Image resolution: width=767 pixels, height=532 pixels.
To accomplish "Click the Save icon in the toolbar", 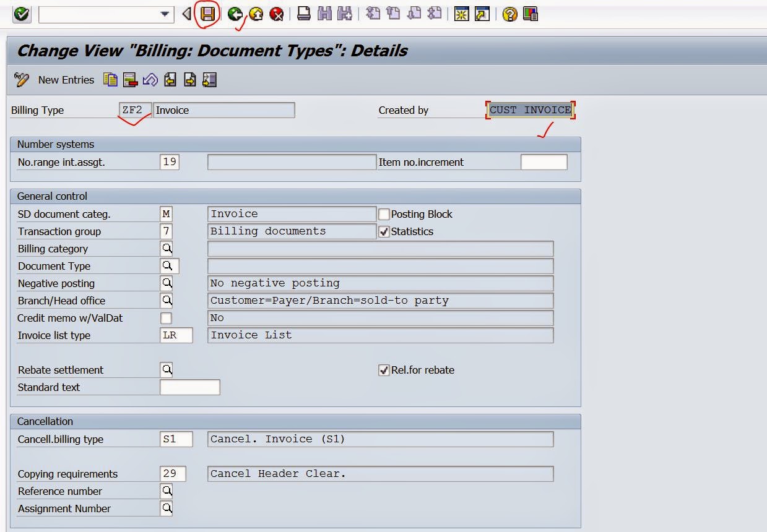I will (x=208, y=14).
